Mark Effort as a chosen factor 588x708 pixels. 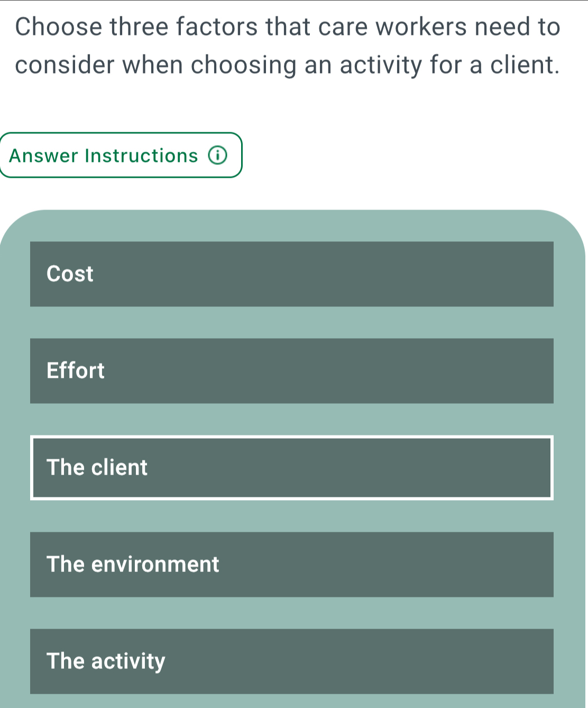click(291, 371)
